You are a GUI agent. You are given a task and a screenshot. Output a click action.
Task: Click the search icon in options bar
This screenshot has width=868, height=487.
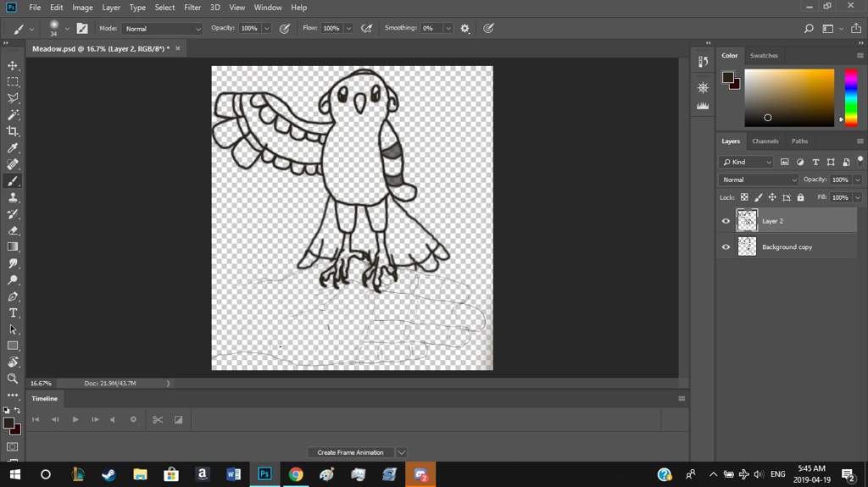point(809,28)
